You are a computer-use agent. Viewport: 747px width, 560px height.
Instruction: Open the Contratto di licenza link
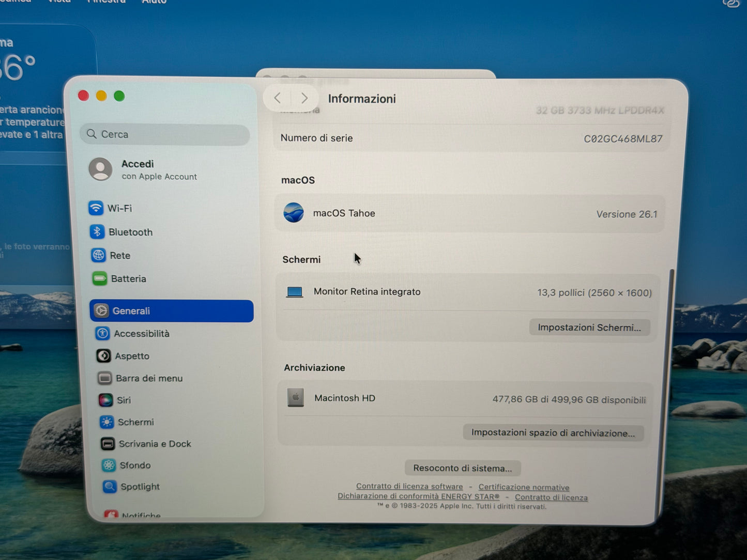point(551,497)
